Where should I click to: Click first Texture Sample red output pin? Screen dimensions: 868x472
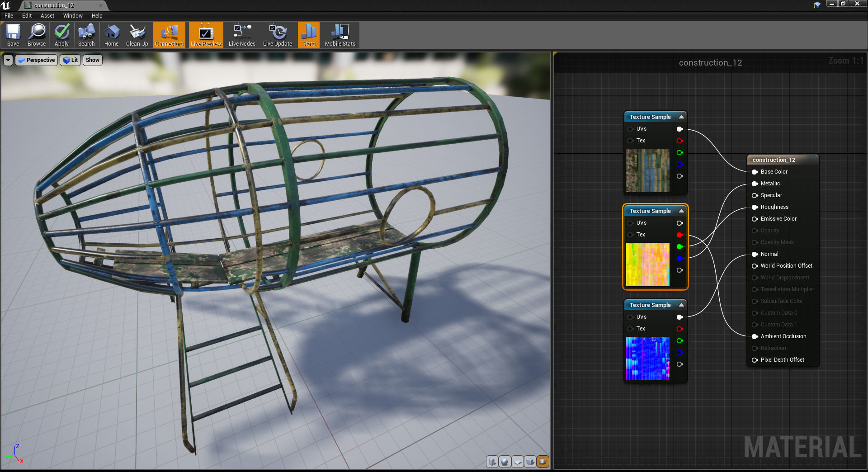(x=679, y=141)
